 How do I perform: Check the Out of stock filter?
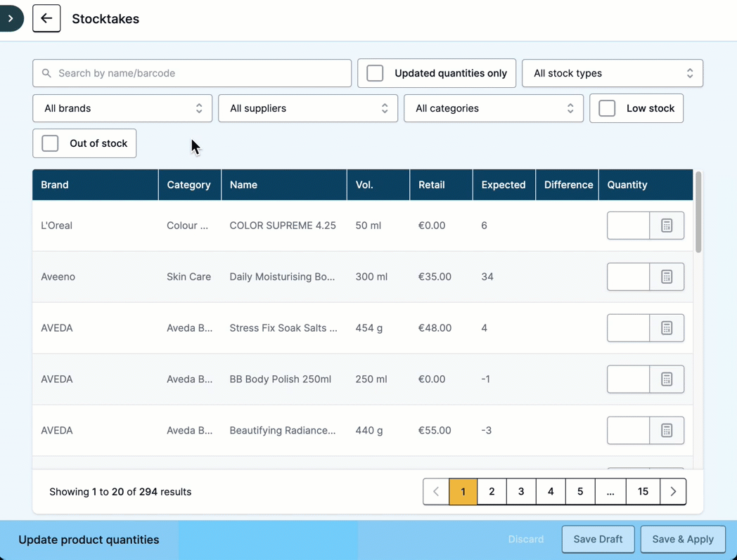(x=51, y=143)
